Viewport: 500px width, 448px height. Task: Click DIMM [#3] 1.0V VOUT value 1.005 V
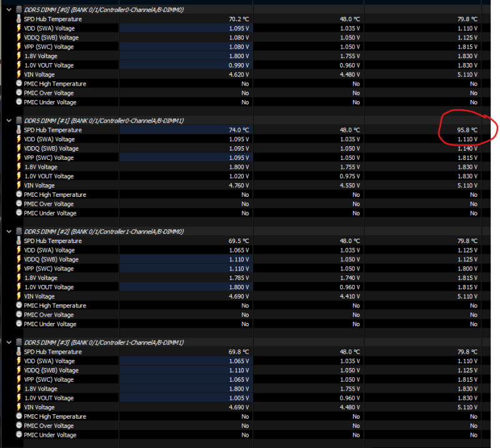pyautogui.click(x=239, y=398)
